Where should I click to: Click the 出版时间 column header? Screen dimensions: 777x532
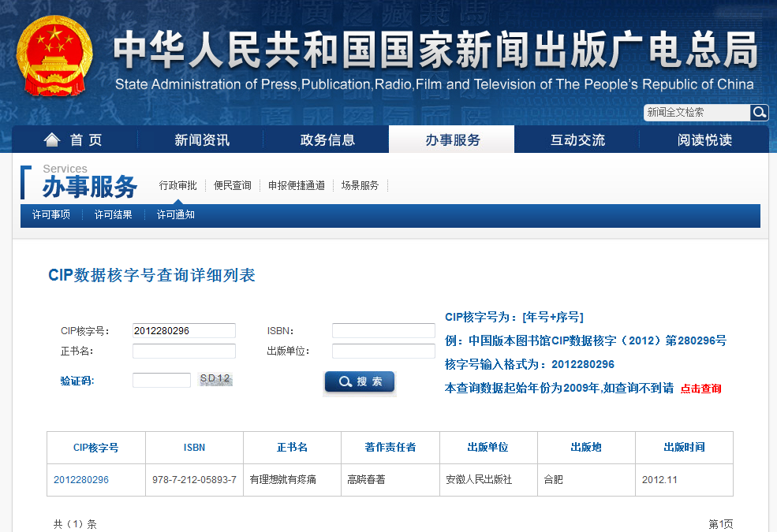[685, 448]
